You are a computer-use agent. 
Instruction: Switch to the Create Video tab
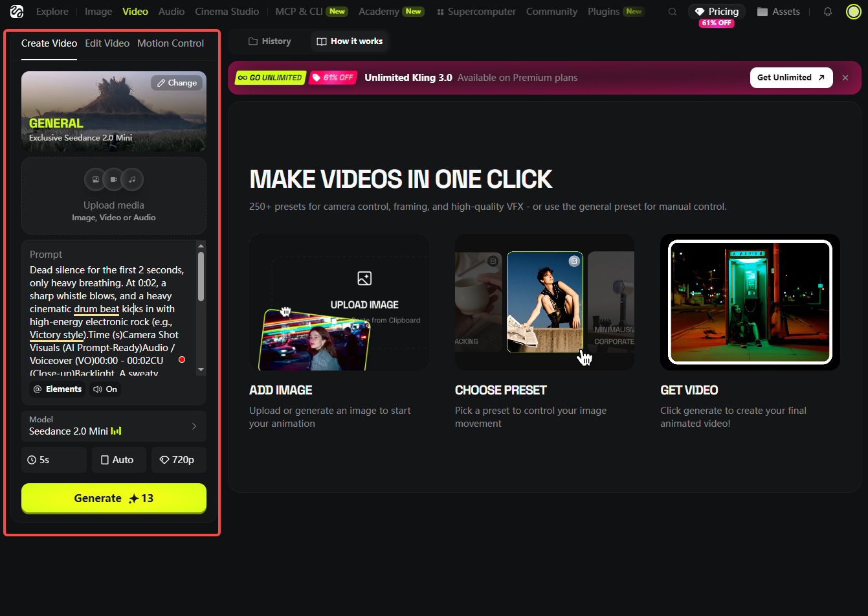(x=49, y=43)
